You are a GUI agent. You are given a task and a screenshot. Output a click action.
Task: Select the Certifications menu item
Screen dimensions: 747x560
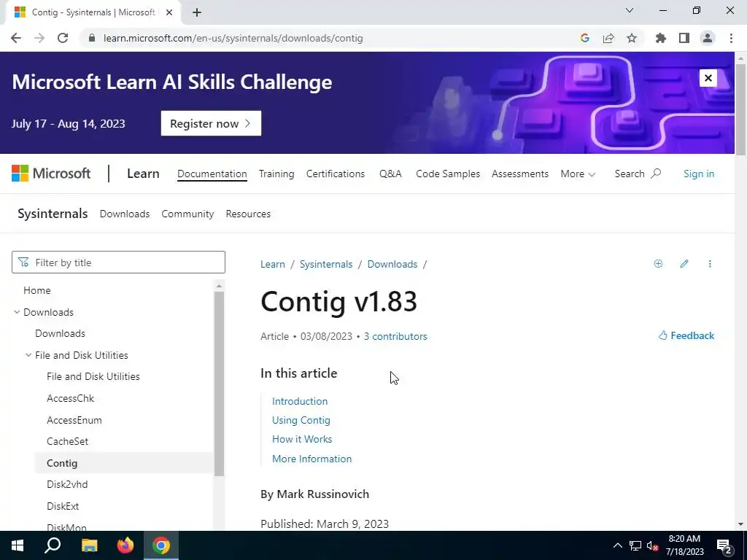click(336, 174)
